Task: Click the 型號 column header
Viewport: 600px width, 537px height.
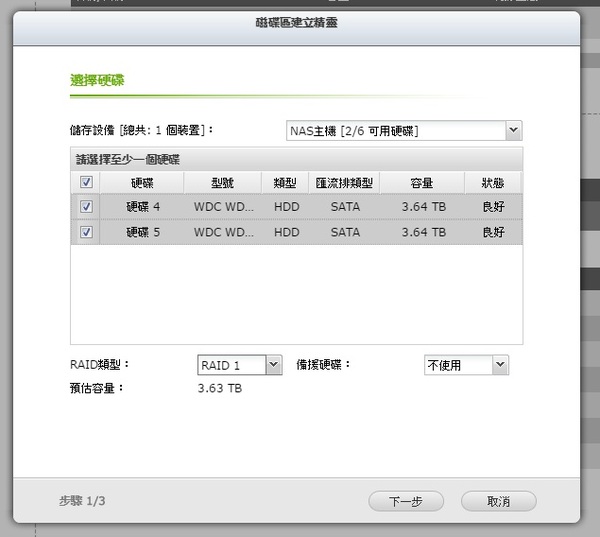Action: [x=223, y=183]
